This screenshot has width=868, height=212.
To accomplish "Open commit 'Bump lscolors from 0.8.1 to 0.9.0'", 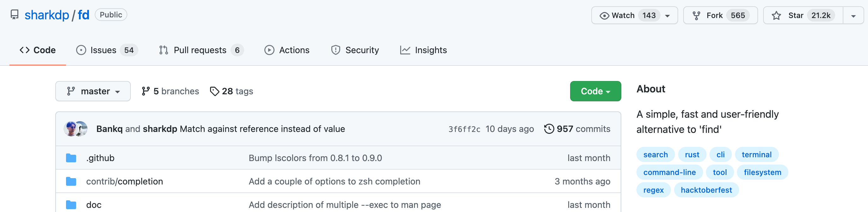I will coord(315,158).
